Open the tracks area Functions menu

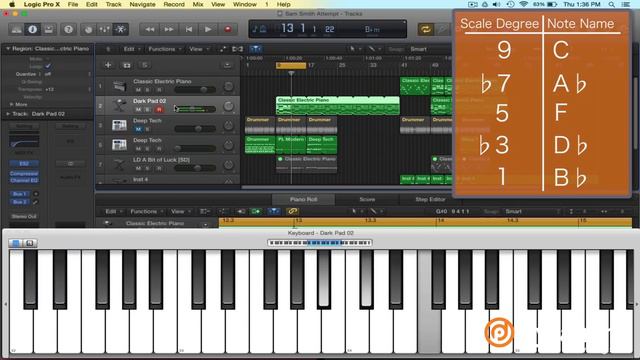click(x=164, y=49)
